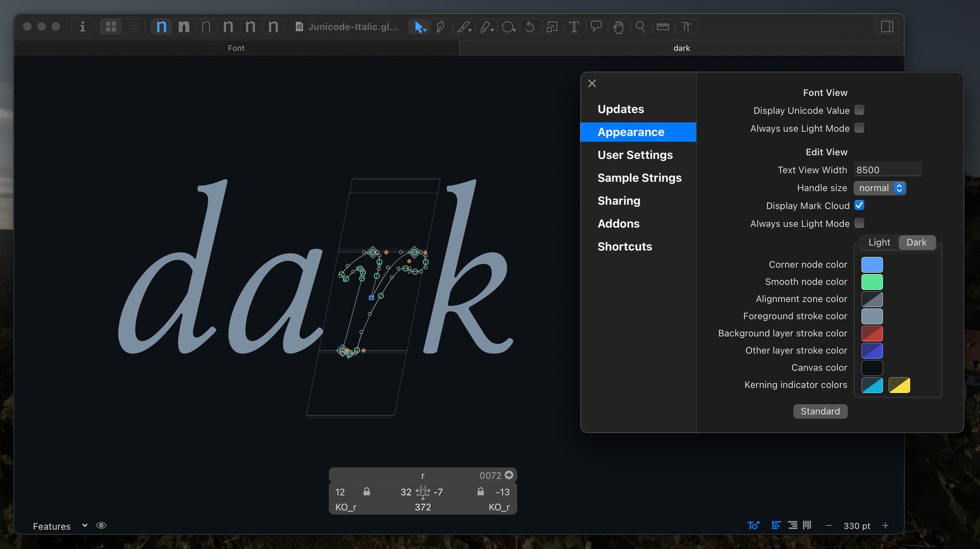The image size is (980, 549).
Task: Uncheck Display Mark Cloud
Action: pos(859,205)
